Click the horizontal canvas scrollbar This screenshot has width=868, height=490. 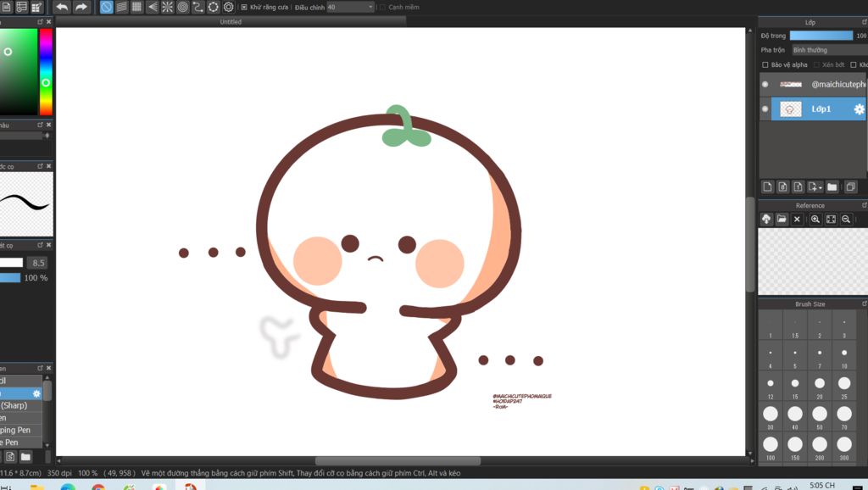tap(398, 460)
